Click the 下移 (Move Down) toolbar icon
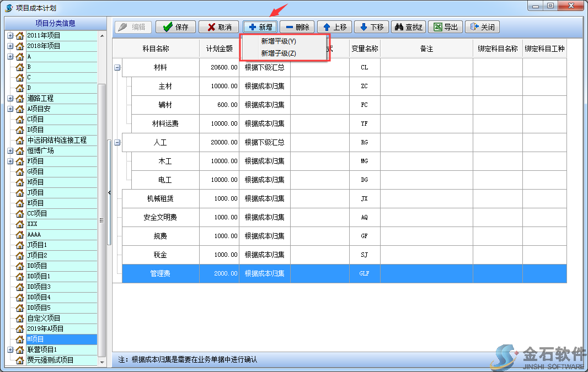The width and height of the screenshot is (588, 372). (x=371, y=26)
